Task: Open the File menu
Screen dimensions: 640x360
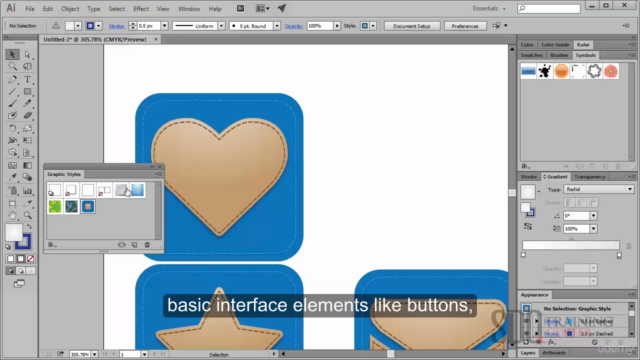Action: pyautogui.click(x=30, y=9)
